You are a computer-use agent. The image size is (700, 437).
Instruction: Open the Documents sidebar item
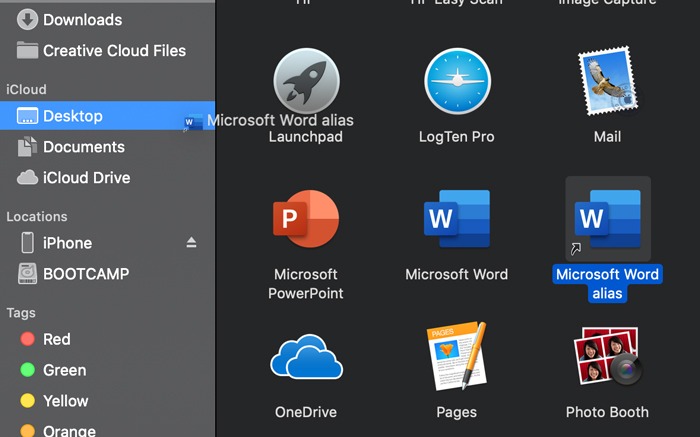click(83, 147)
